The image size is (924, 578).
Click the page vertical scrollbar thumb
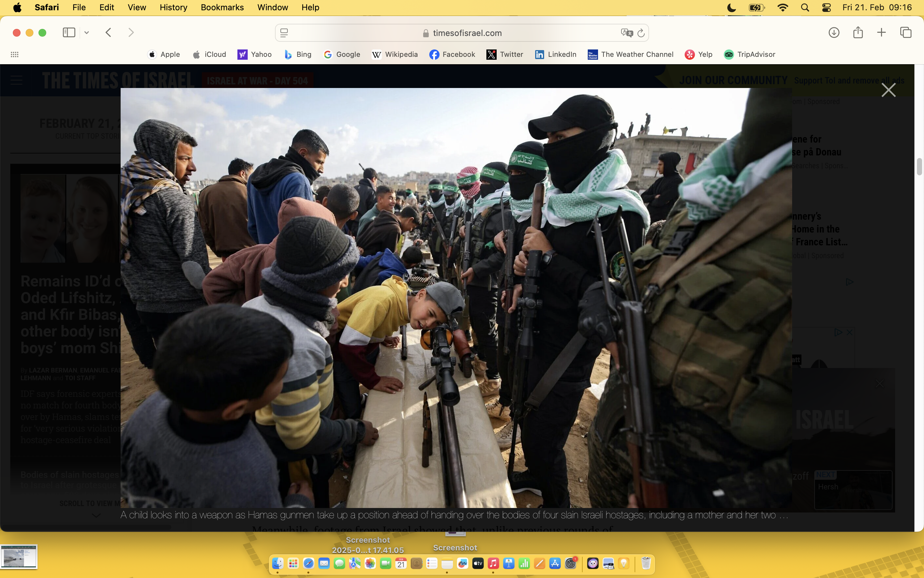point(919,167)
